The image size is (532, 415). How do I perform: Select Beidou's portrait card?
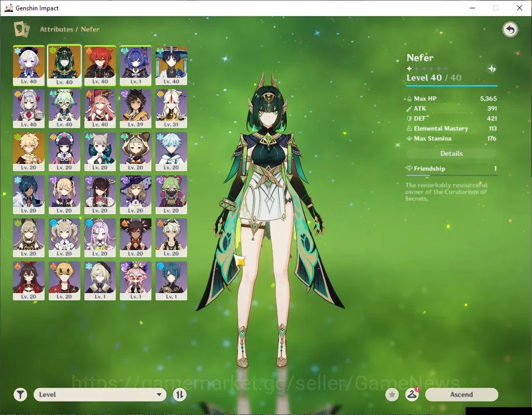(x=100, y=195)
